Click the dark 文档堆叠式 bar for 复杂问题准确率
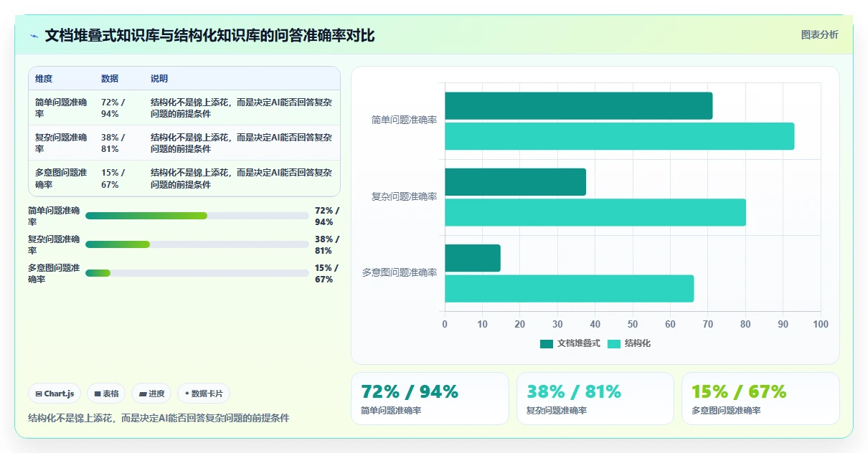Image resolution: width=868 pixels, height=453 pixels. click(x=515, y=182)
